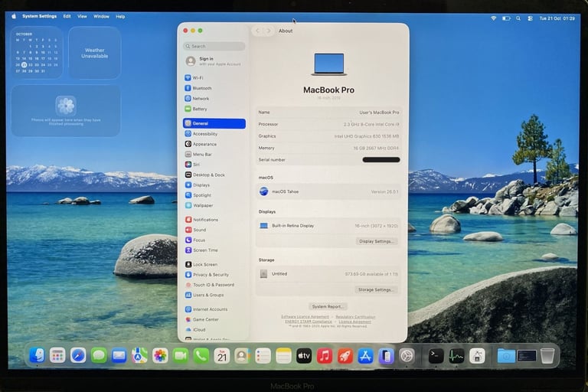Open the Window menu

[101, 17]
